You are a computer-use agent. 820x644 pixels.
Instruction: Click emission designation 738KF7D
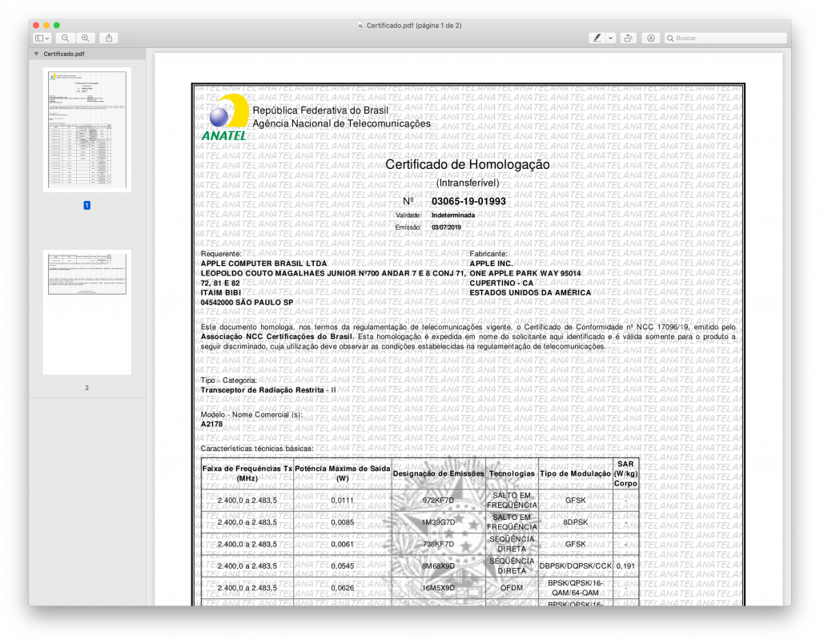[x=438, y=545]
